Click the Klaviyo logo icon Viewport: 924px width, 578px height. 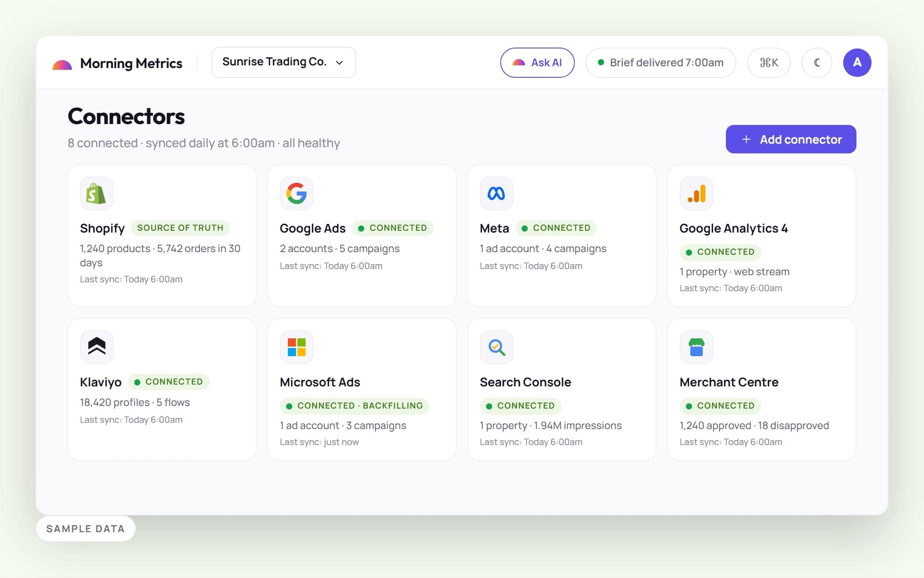96,347
